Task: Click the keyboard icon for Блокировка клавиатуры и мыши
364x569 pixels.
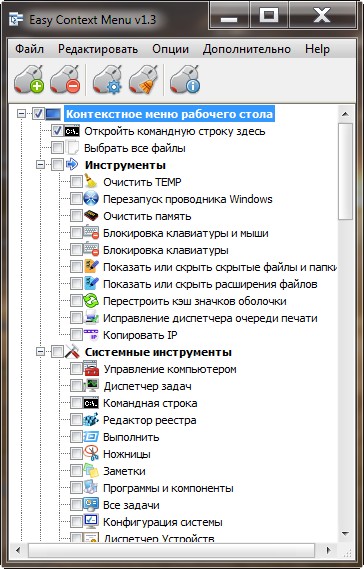Action: pyautogui.click(x=91, y=233)
